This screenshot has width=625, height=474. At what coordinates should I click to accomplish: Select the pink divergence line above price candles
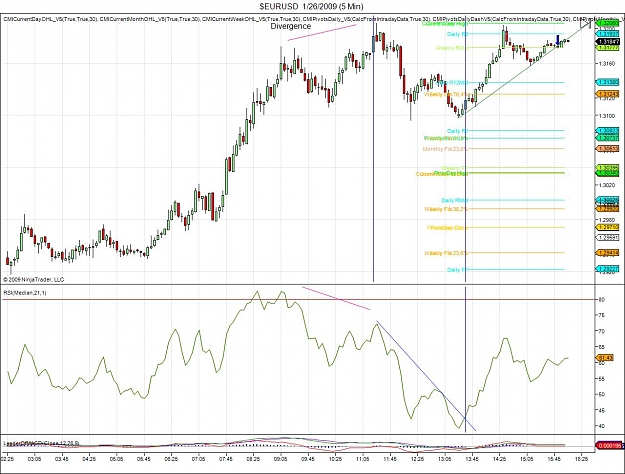tap(322, 32)
